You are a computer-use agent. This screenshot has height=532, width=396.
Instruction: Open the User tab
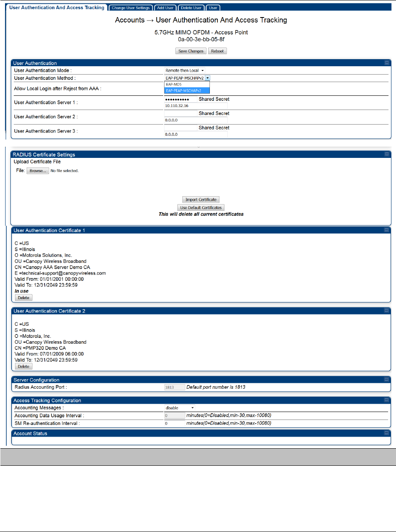(213, 8)
